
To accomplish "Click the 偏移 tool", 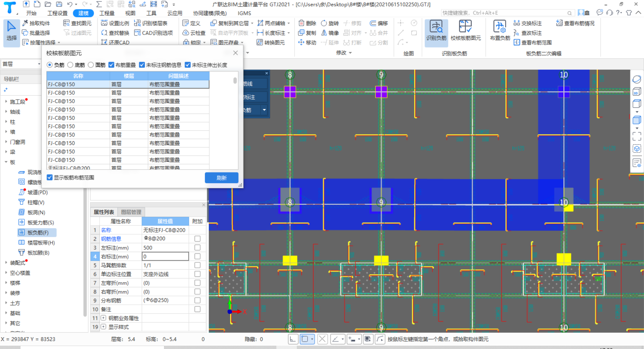I will tap(379, 23).
